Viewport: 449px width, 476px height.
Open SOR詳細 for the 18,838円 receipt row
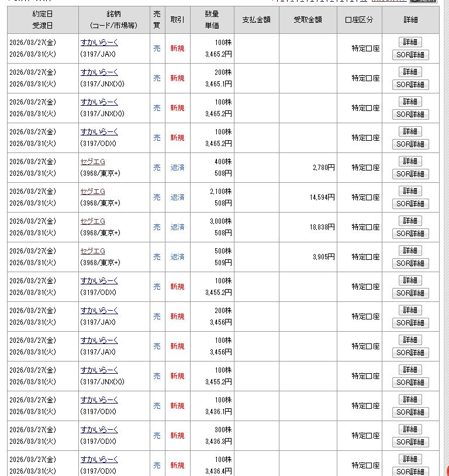point(410,234)
